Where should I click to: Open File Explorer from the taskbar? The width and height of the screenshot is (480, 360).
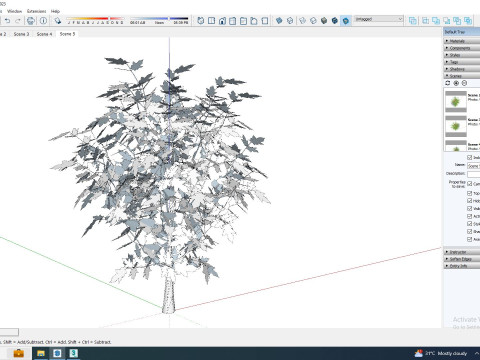(x=41, y=353)
